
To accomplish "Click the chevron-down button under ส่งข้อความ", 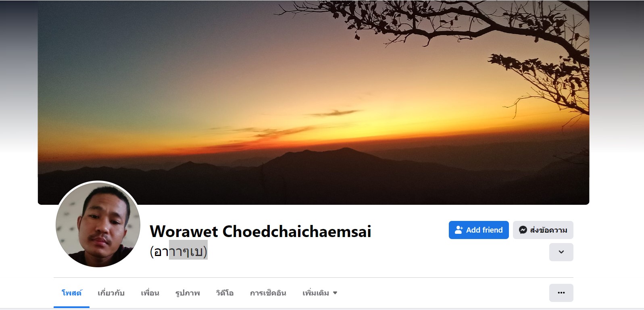I will coord(561,252).
